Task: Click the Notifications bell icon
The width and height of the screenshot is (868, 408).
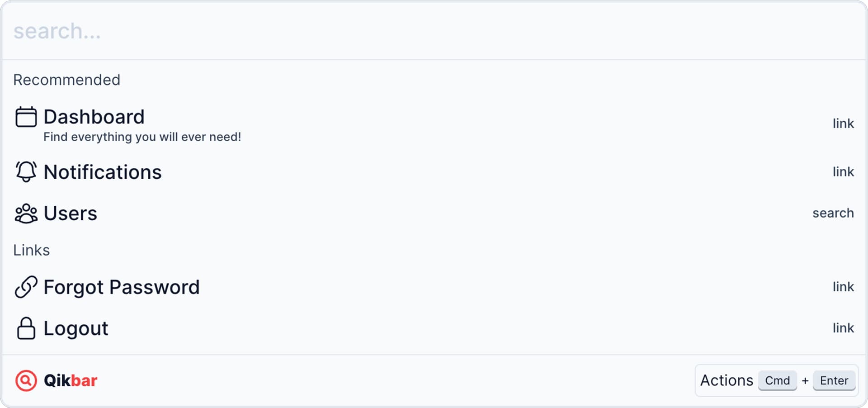Action: pyautogui.click(x=26, y=172)
